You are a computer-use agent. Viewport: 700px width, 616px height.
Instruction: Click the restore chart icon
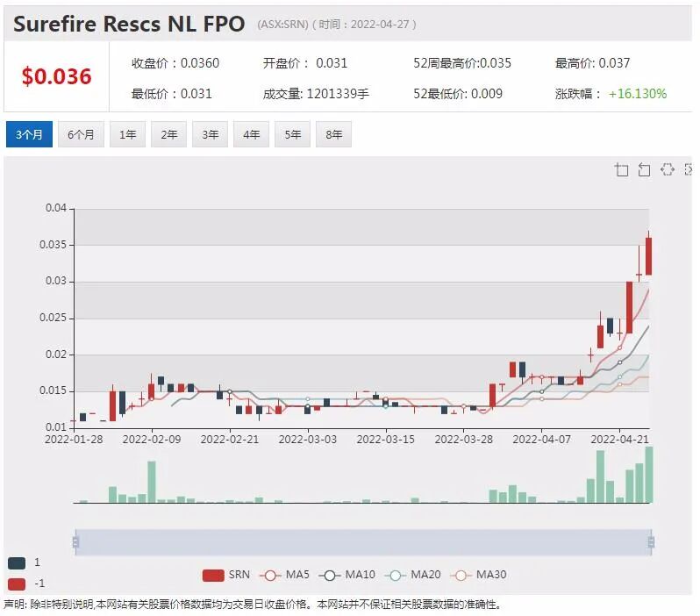[668, 169]
